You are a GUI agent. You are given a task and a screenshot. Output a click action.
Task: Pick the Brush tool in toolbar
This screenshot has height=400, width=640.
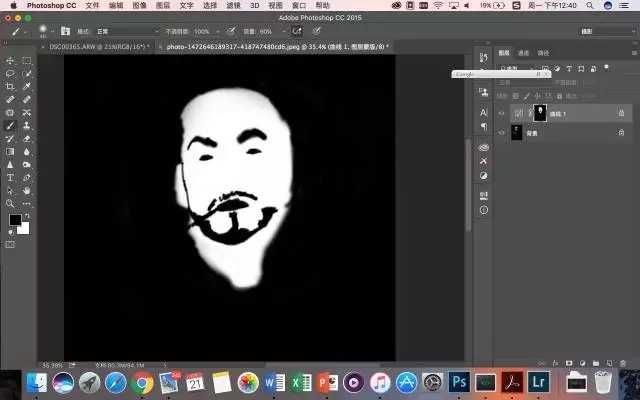click(x=10, y=126)
